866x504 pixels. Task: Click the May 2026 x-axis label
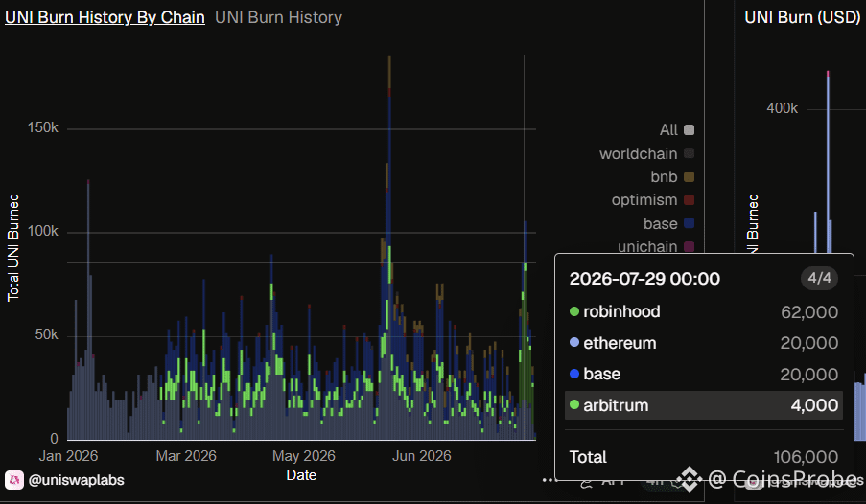pos(304,456)
